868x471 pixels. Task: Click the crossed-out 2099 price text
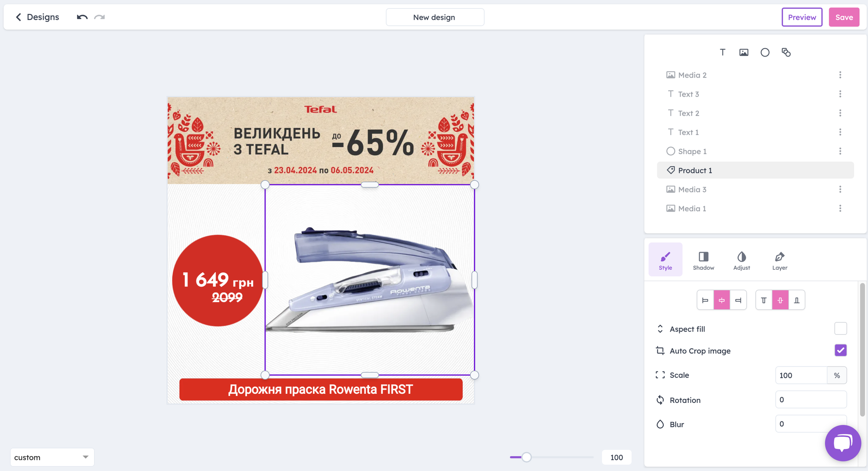point(227,297)
